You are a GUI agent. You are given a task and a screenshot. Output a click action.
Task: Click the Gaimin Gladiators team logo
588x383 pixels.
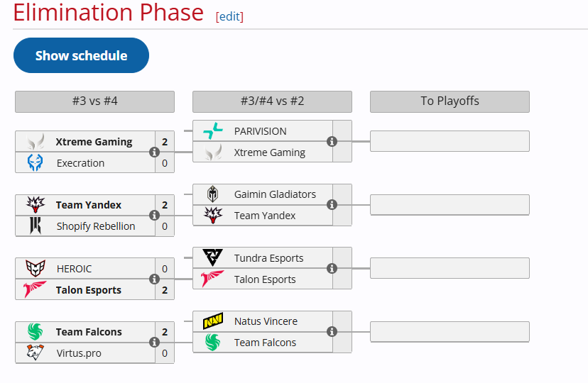pos(213,194)
